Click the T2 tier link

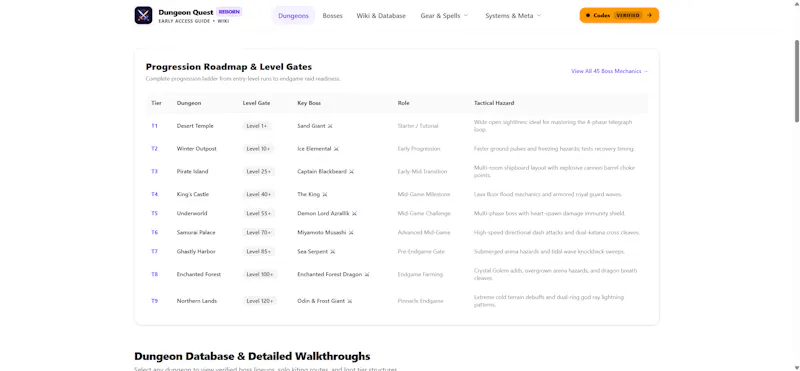[x=154, y=149]
